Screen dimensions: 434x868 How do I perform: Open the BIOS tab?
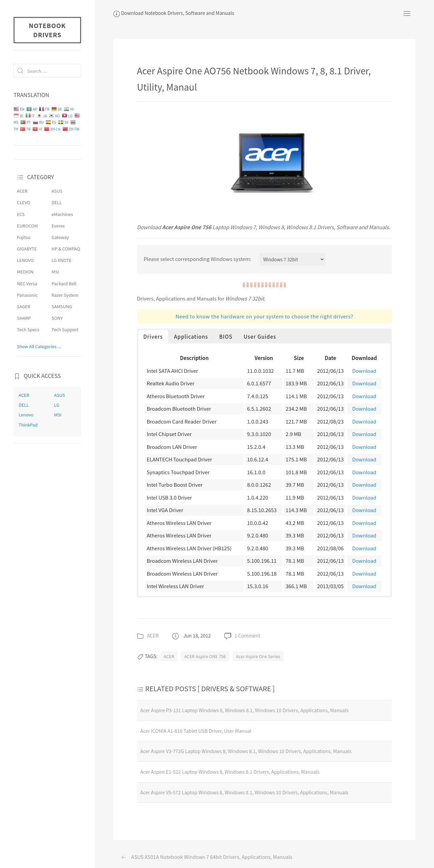click(x=225, y=337)
